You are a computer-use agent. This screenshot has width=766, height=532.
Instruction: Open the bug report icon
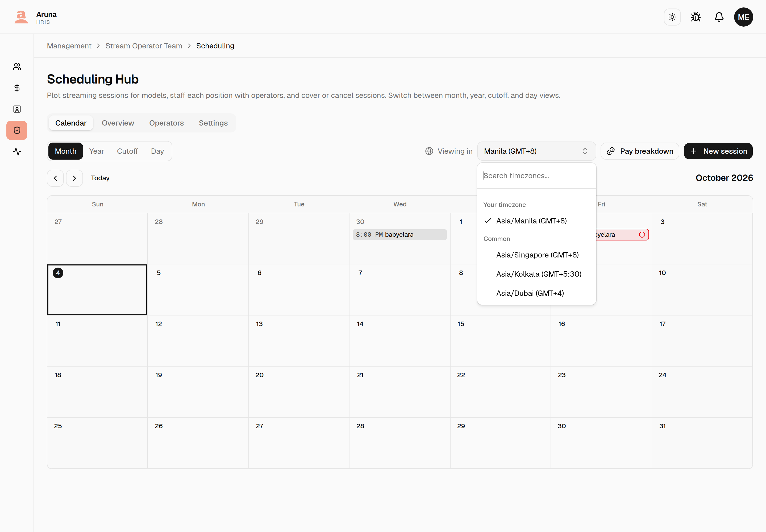point(696,17)
